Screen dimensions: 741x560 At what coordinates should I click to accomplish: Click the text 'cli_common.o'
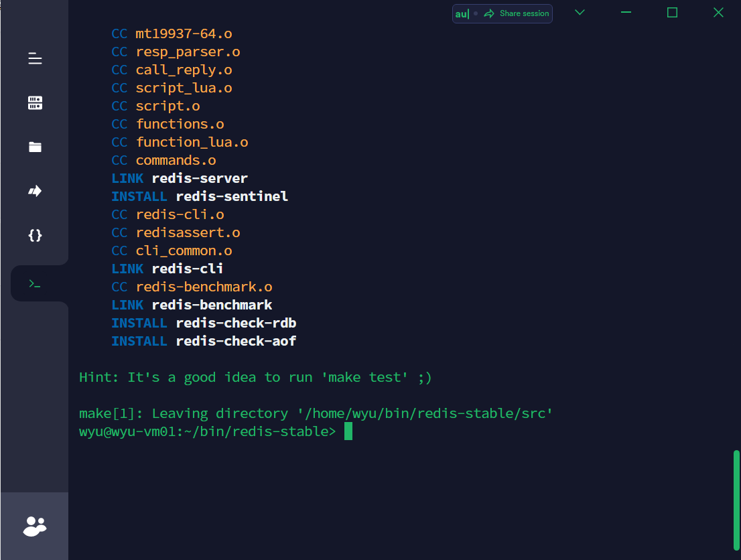184,251
